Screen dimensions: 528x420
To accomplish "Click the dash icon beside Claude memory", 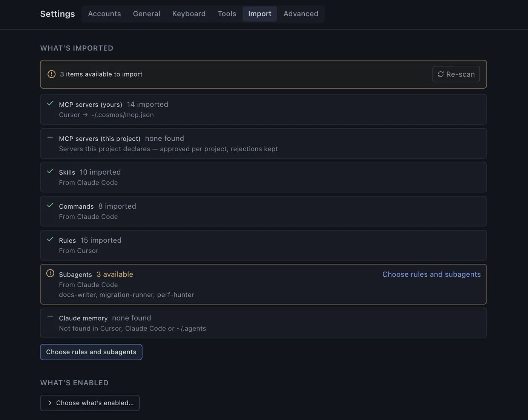I will point(50,317).
